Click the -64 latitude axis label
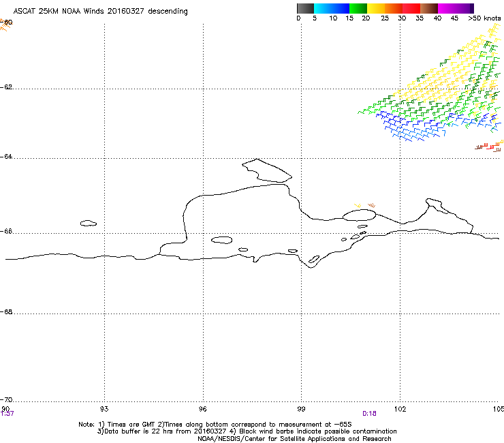Image resolution: width=504 pixels, height=443 pixels. 6,157
